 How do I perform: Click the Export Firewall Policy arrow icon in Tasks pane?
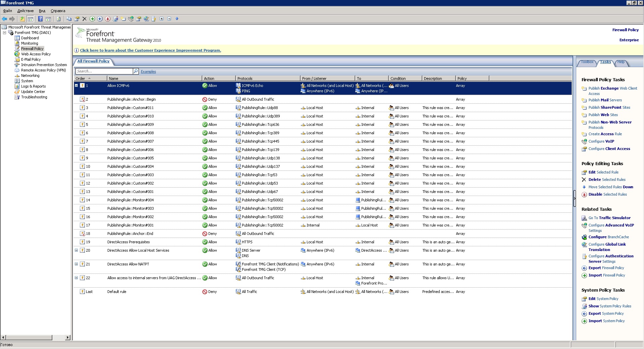point(584,268)
